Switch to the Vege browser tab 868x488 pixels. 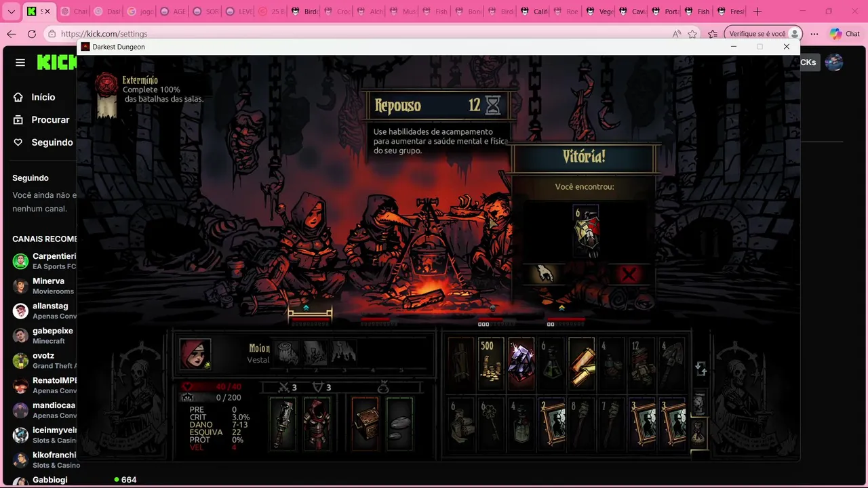coord(598,12)
